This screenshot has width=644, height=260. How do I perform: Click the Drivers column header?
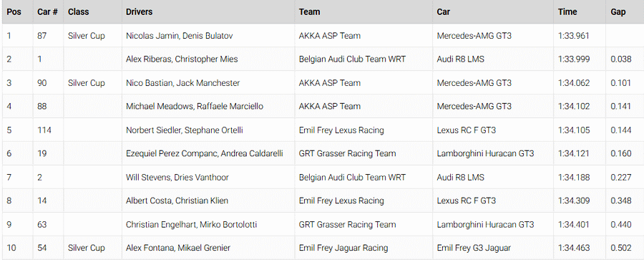pos(208,12)
